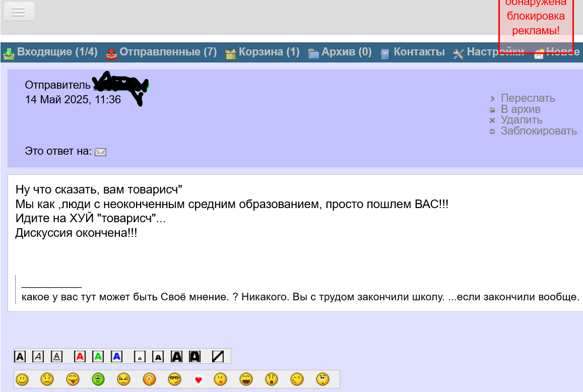Insert the cool sunglasses smiley
Image resolution: width=583 pixels, height=392 pixels.
click(175, 379)
